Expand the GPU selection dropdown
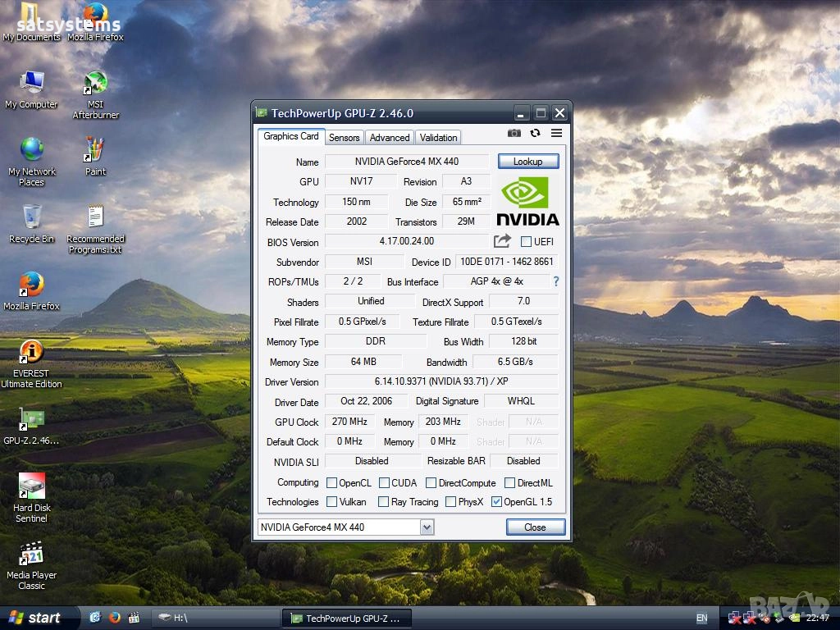The width and height of the screenshot is (840, 630). (x=427, y=527)
